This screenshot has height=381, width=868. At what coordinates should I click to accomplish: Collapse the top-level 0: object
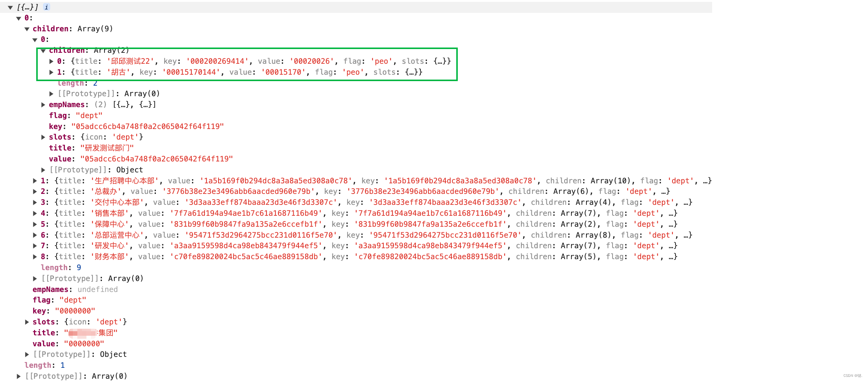18,18
